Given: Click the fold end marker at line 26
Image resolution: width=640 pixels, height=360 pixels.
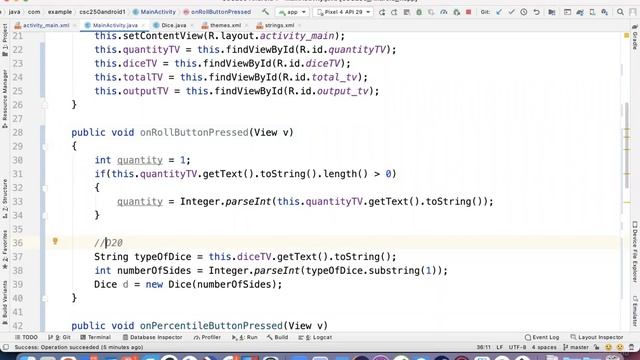Looking at the screenshot, I should [x=44, y=105].
